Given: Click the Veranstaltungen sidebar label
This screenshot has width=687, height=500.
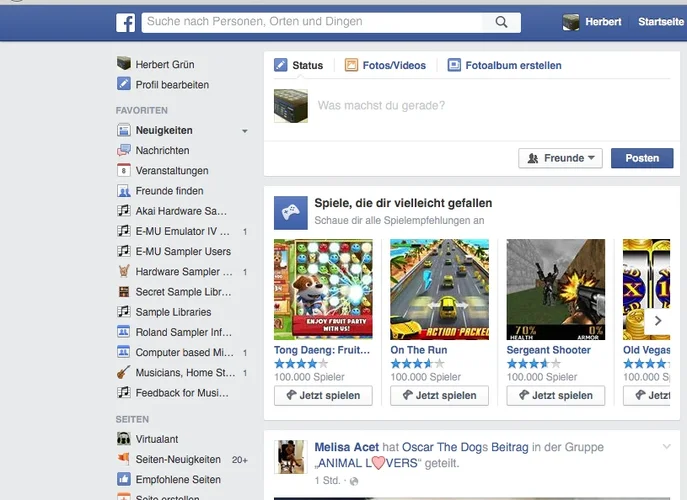Looking at the screenshot, I should [x=172, y=170].
